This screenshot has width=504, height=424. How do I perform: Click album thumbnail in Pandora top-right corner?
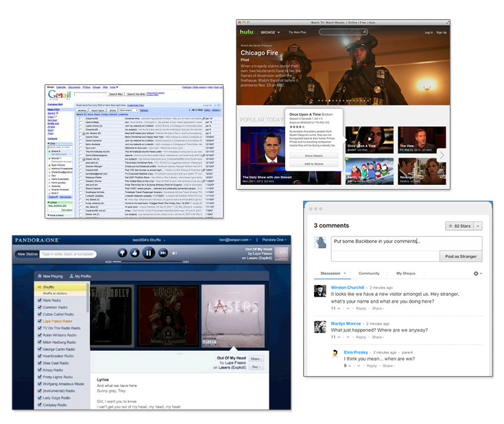point(282,253)
